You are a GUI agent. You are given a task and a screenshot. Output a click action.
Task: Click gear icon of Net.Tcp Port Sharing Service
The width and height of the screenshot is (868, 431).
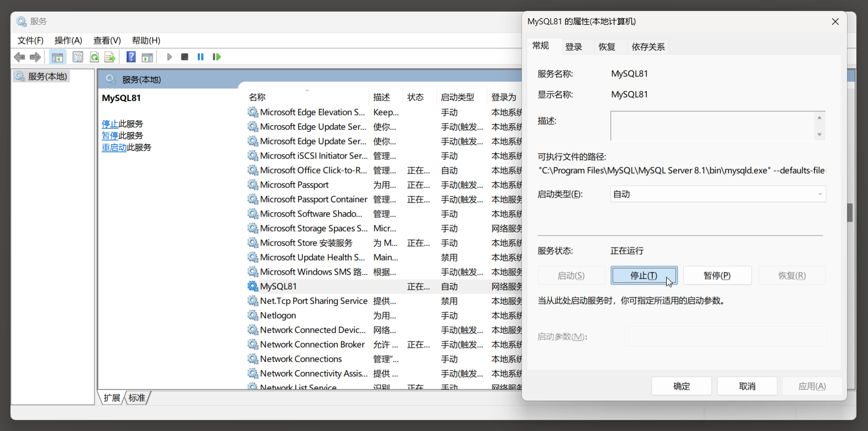click(253, 301)
